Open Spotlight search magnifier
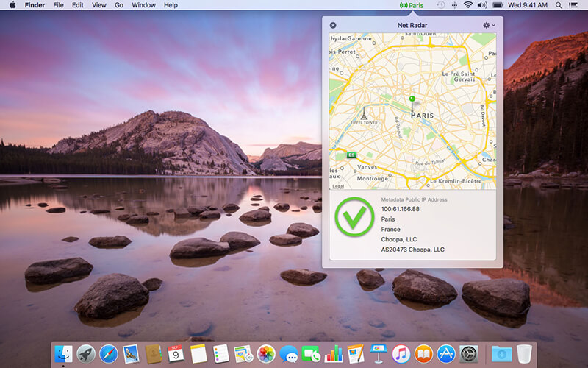Screen dimensions: 588x368 click(x=559, y=5)
